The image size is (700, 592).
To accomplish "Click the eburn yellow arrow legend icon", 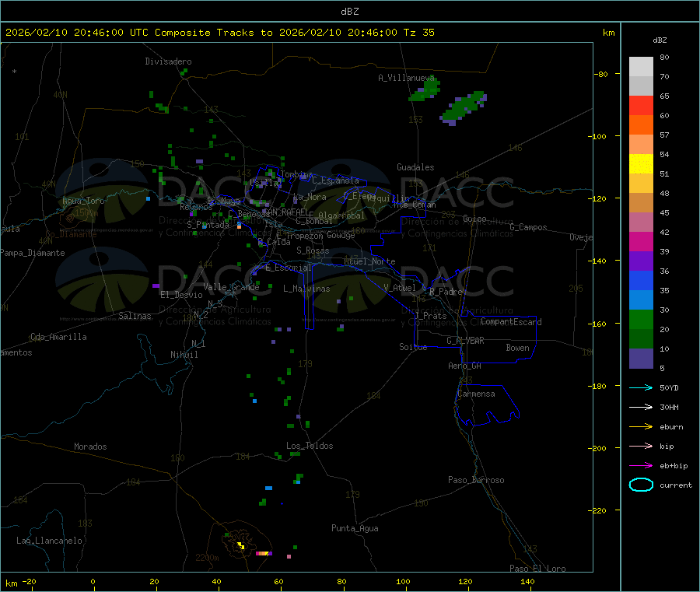I will point(641,426).
